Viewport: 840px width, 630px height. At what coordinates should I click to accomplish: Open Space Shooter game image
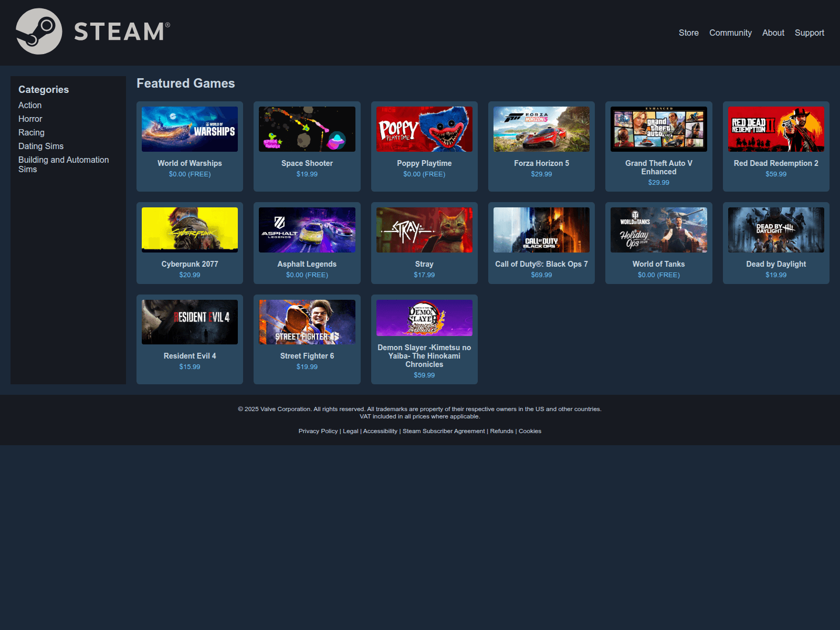307,129
